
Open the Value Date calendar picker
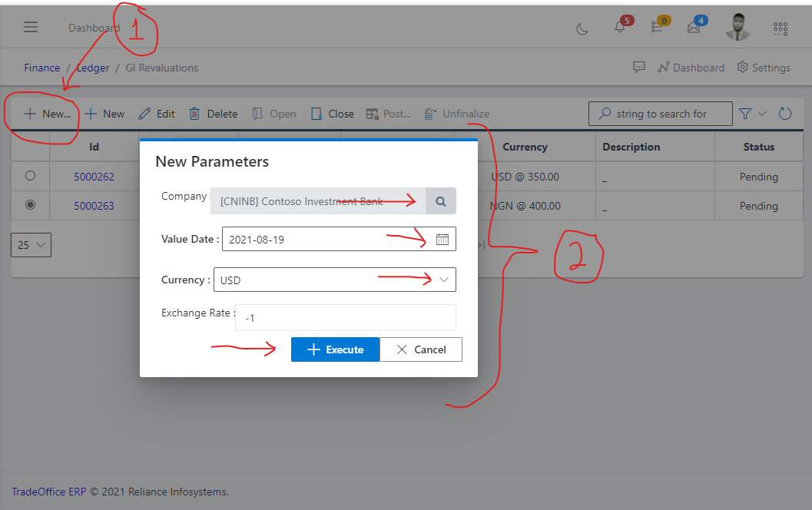pos(442,239)
